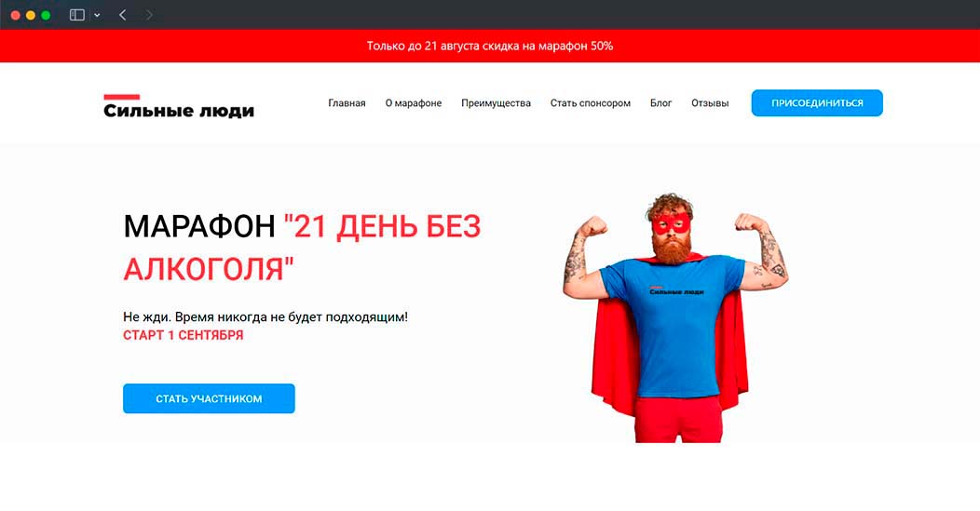Click the marathon headline text
The height and width of the screenshot is (511, 980).
303,248
